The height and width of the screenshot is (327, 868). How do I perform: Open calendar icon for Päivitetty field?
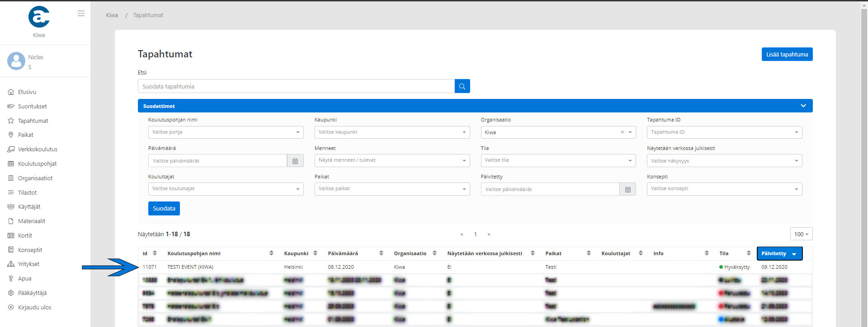click(627, 189)
